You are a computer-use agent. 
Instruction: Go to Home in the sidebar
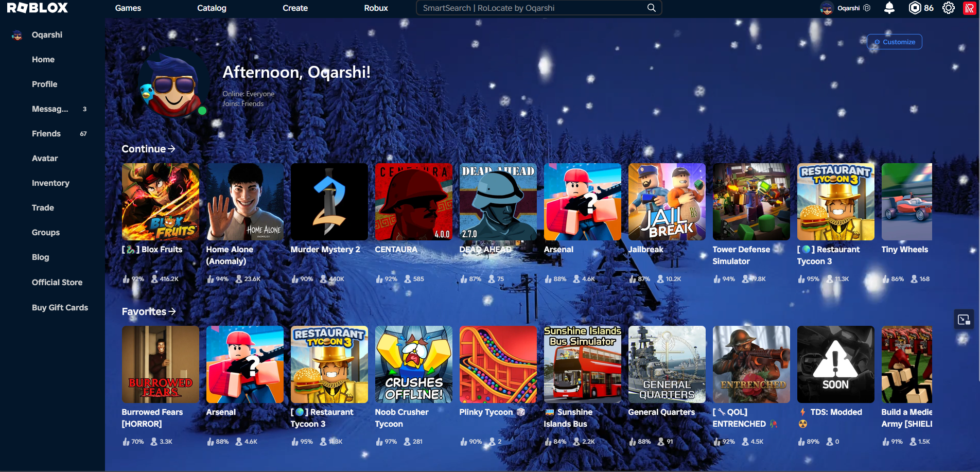pyautogui.click(x=43, y=59)
